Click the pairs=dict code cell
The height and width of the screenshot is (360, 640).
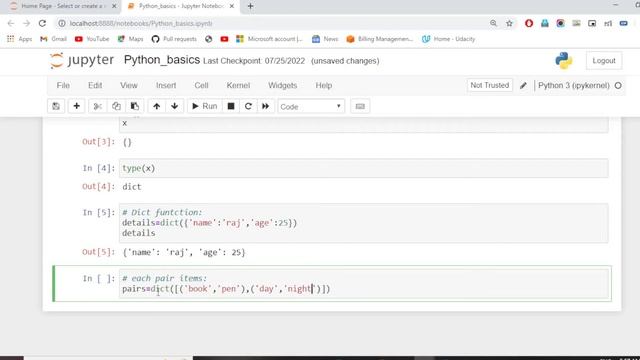[x=363, y=284]
